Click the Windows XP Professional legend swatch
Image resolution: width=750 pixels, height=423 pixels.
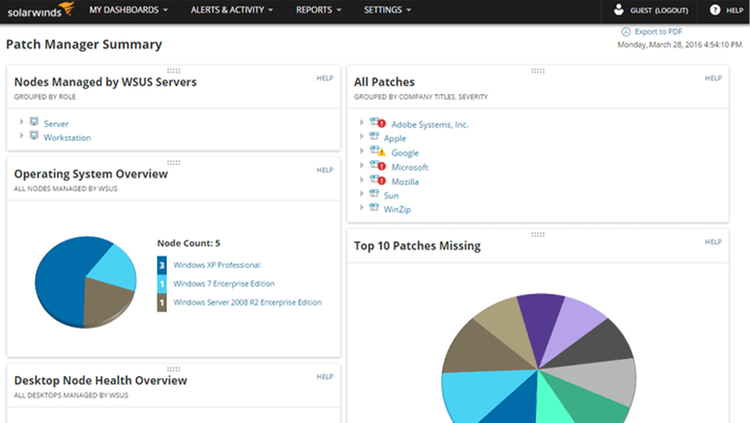(x=162, y=265)
